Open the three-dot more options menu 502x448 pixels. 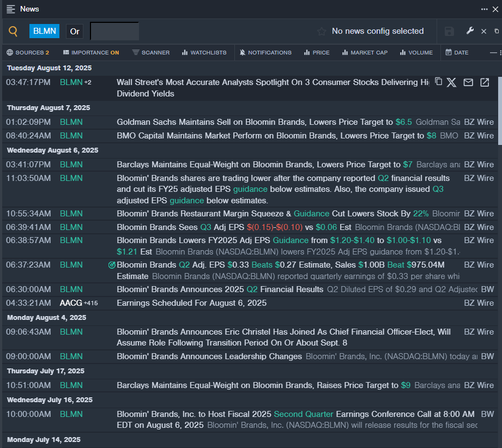click(x=484, y=9)
